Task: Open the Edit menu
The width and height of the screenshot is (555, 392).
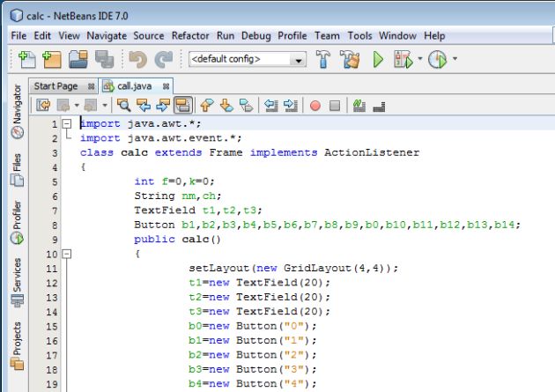Action: 42,36
